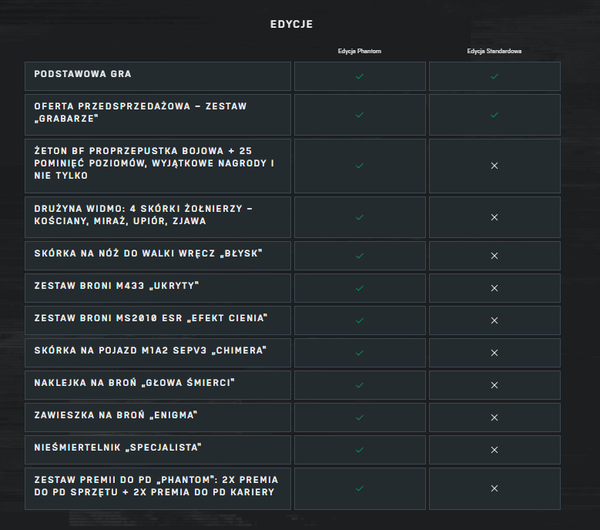Screen dimensions: 600x530
Task: Click „Skórka na pojazd M1A2 SEPV3” label
Action: click(150, 350)
